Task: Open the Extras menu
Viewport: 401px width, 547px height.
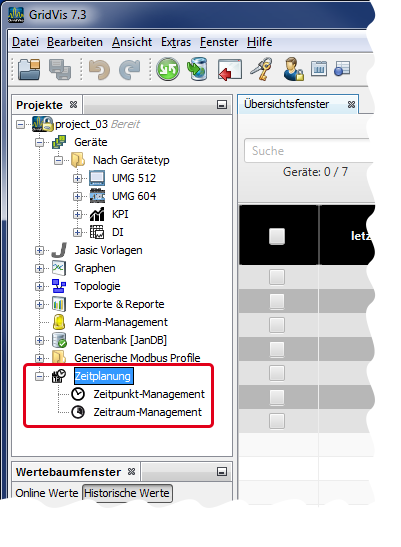Action: (x=176, y=42)
